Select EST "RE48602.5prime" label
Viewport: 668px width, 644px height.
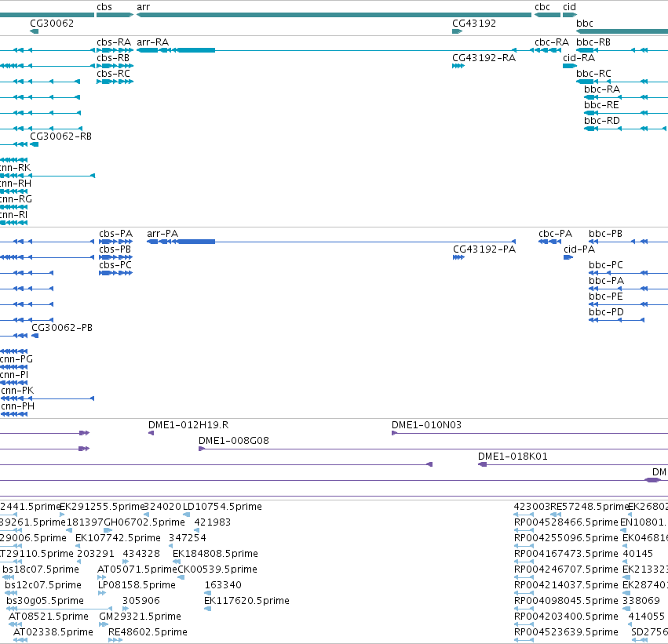tap(148, 632)
